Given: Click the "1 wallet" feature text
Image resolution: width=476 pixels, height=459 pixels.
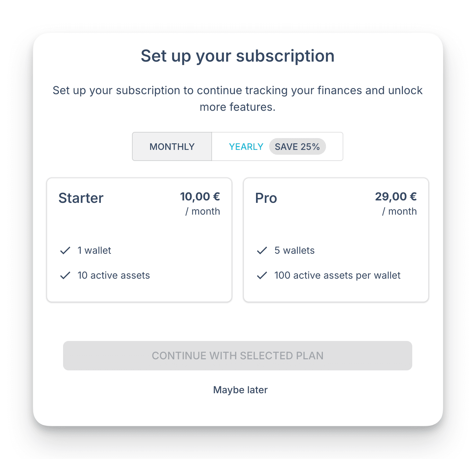Looking at the screenshot, I should tap(94, 251).
